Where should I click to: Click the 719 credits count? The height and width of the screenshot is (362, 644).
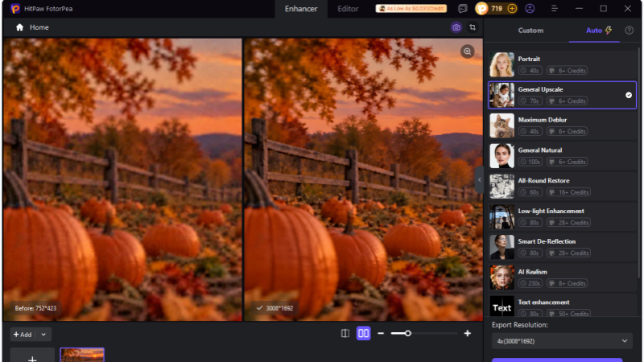click(x=497, y=9)
